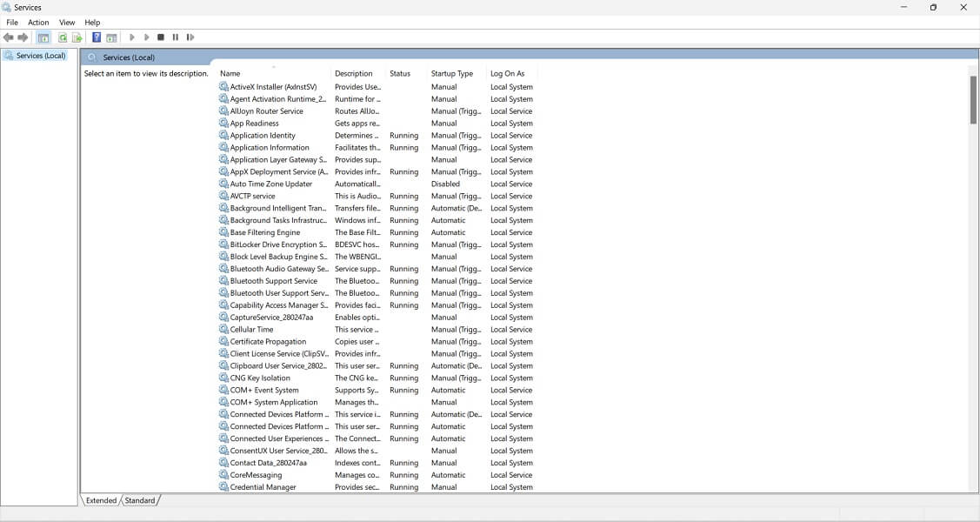Open the Action menu

click(37, 22)
